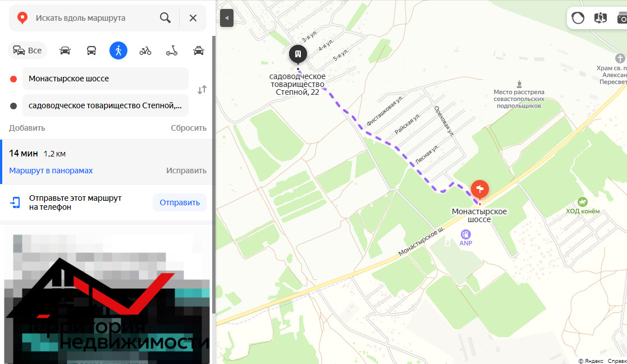Click 'Добавить' to add a waypoint
627x364 pixels.
(x=27, y=128)
